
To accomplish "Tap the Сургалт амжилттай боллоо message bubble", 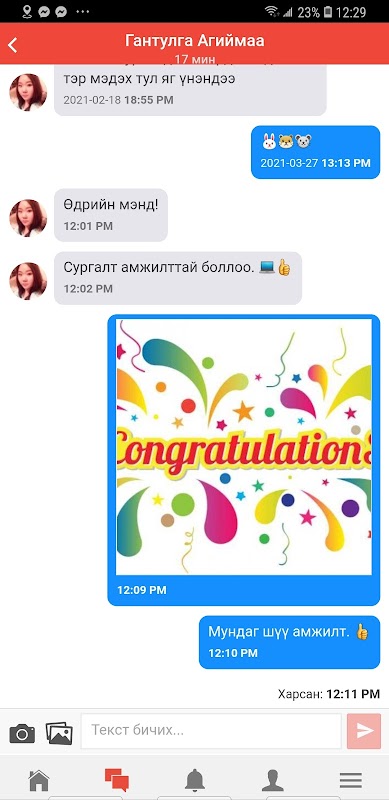I will click(x=178, y=278).
